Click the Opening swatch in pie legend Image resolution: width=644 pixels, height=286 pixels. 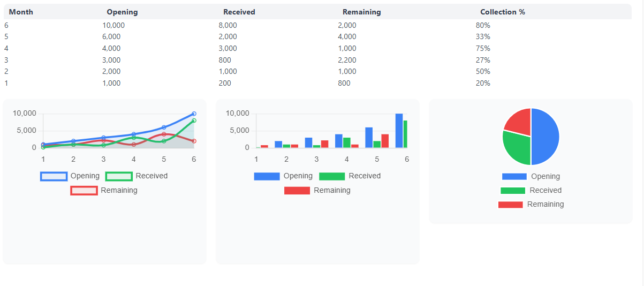pos(514,177)
